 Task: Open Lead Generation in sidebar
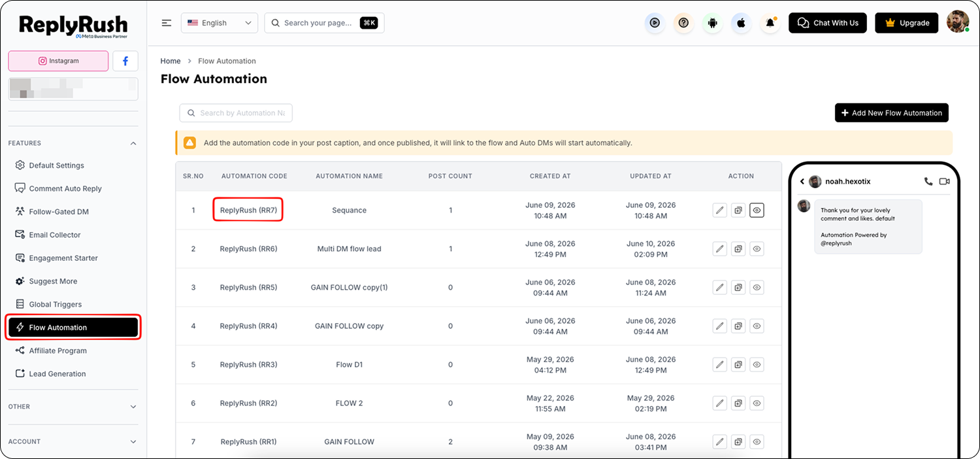pos(73,374)
